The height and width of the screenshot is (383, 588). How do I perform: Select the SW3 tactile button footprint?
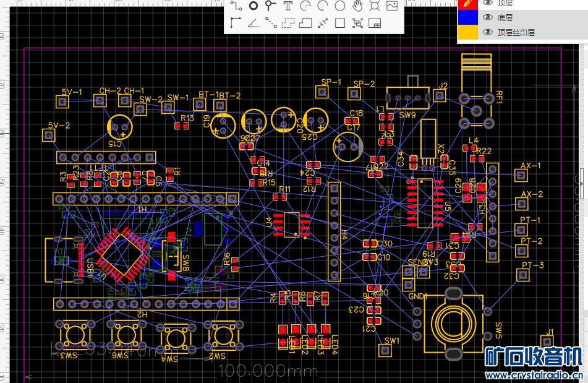point(76,335)
